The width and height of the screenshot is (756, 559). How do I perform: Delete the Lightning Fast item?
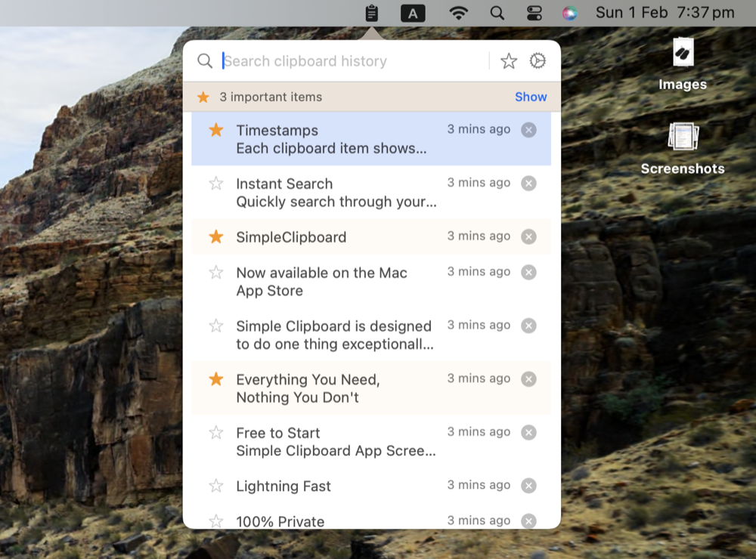coord(529,486)
